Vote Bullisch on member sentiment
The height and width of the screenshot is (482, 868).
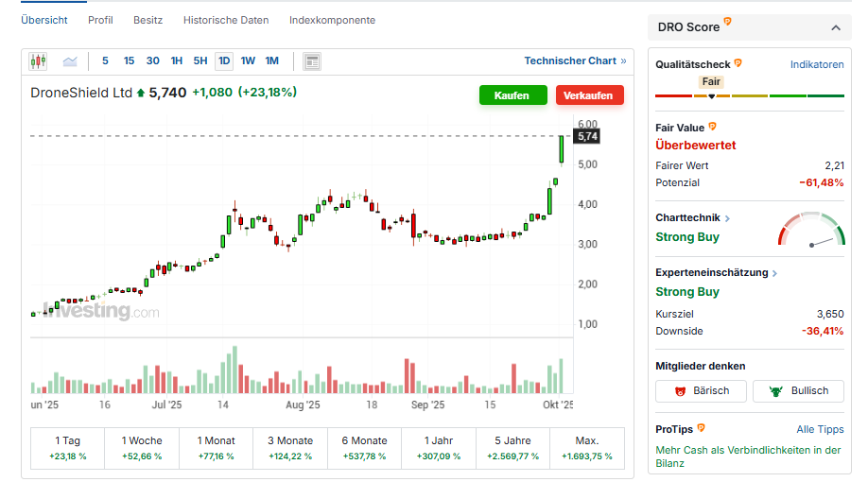click(798, 391)
